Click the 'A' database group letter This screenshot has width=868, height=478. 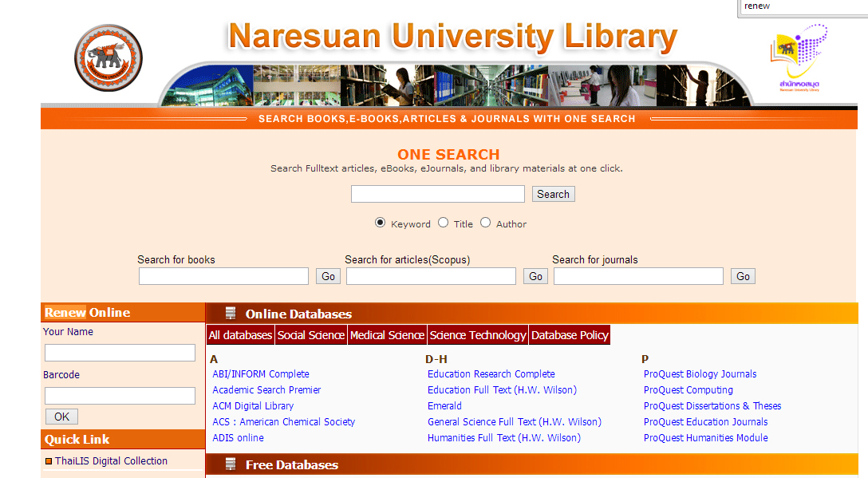(215, 359)
